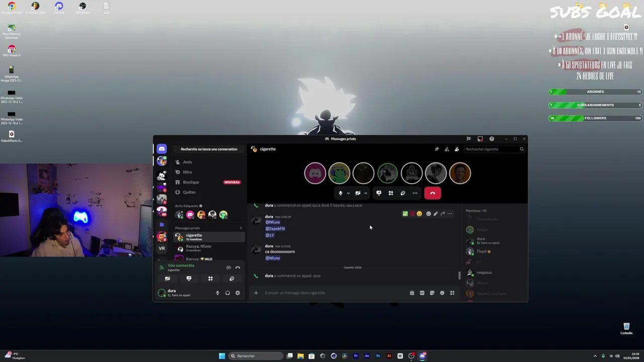Toggle noise suppression in voice panel
The image size is (644, 362).
(228, 267)
